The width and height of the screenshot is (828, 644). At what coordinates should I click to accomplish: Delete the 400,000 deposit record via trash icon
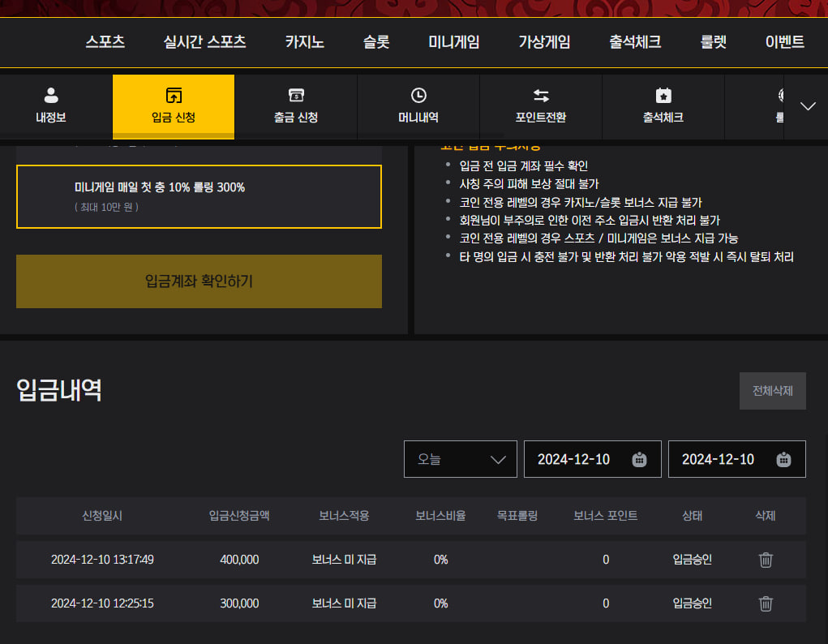point(766,560)
